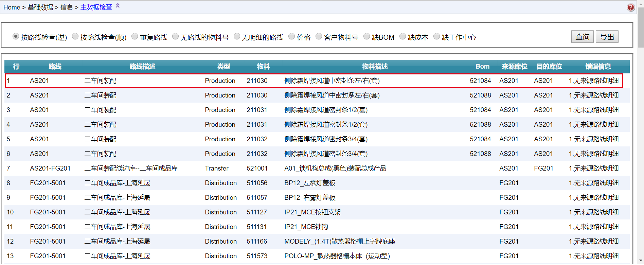The width and height of the screenshot is (644, 265).
Task: Collapse the breadcrumb with double-chevron icon
Action: (118, 5)
